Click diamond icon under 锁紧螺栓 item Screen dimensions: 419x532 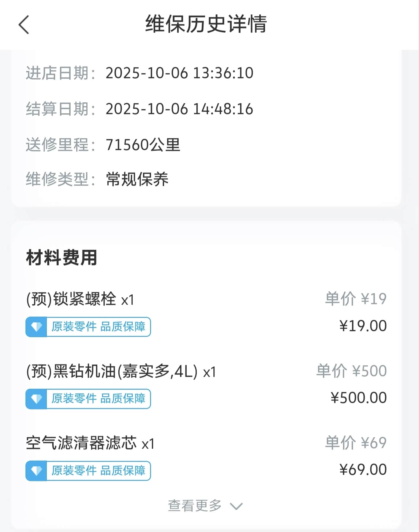tap(36, 327)
